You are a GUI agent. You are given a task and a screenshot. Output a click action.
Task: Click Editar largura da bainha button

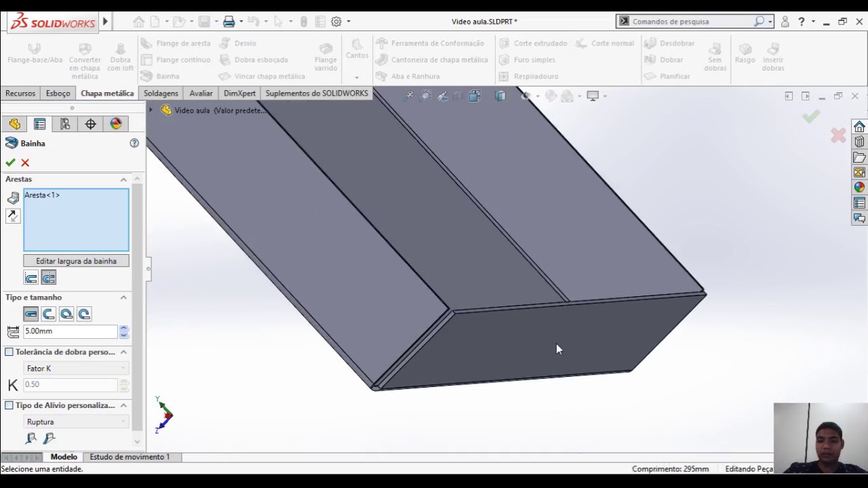tap(76, 261)
